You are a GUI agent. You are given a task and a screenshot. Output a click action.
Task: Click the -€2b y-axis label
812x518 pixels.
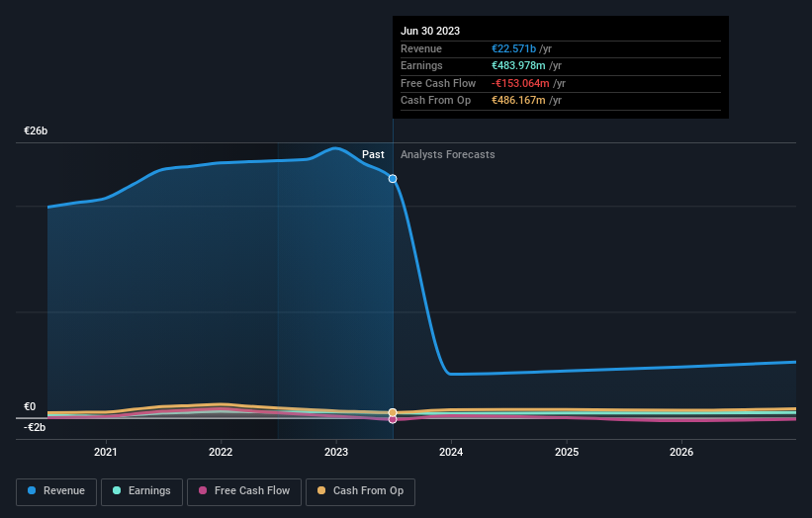pos(35,427)
